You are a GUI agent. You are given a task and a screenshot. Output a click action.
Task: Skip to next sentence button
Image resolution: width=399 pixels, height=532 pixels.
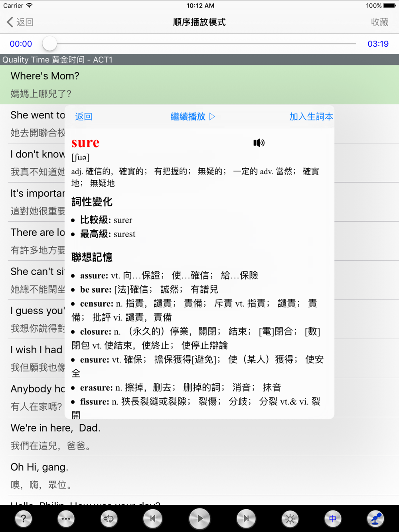pyautogui.click(x=246, y=518)
